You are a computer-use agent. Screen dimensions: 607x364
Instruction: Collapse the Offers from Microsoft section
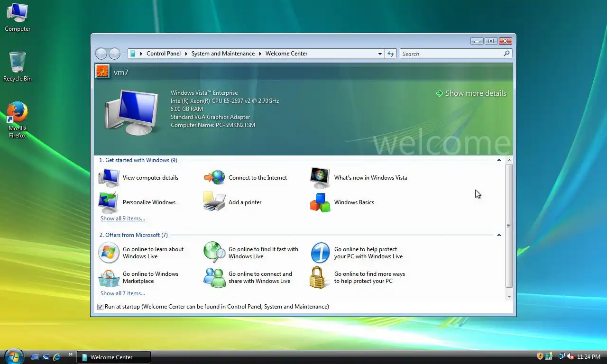coord(499,235)
